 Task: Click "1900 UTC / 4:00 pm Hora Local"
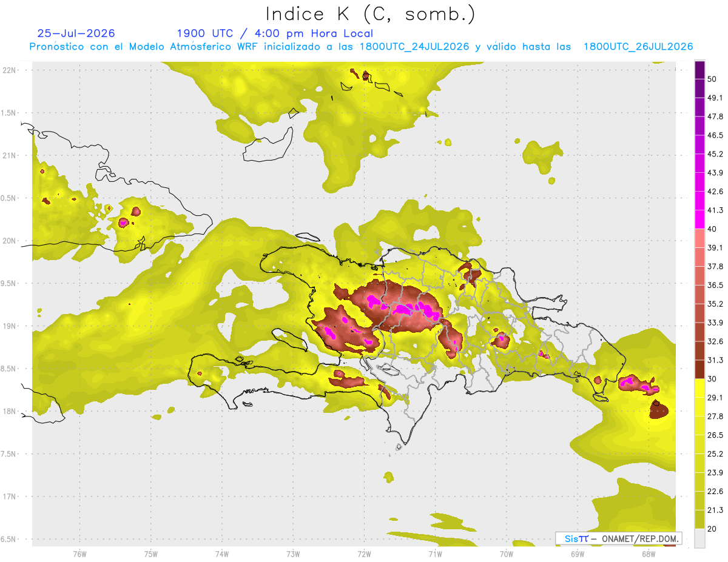275,33
